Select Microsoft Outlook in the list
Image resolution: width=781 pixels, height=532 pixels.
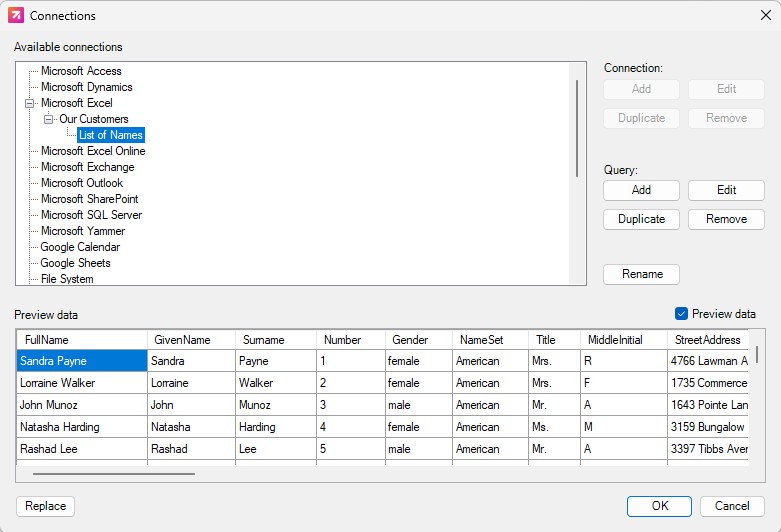(x=82, y=182)
